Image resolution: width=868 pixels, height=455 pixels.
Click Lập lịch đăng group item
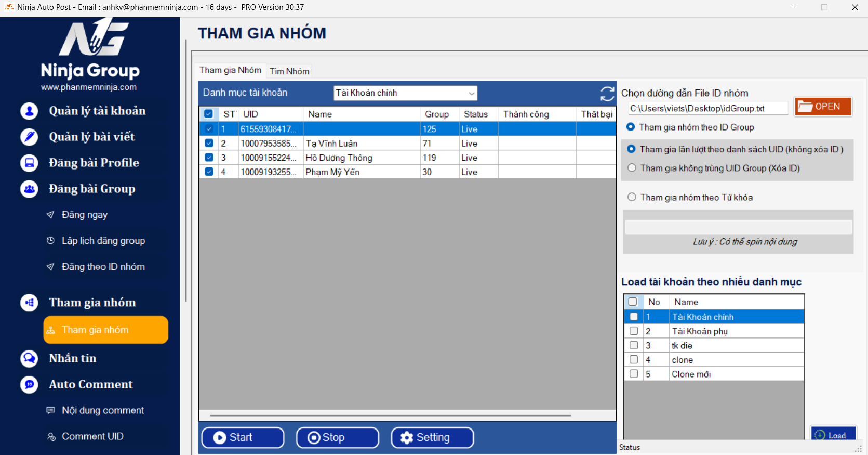tap(103, 241)
